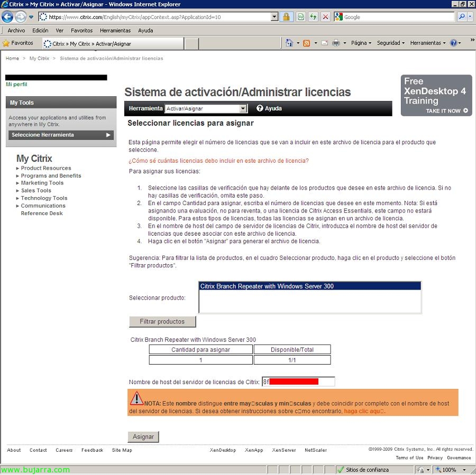This screenshot has height=475, width=476.
Task: Open the search provider dropdown arrow
Action: [x=470, y=17]
